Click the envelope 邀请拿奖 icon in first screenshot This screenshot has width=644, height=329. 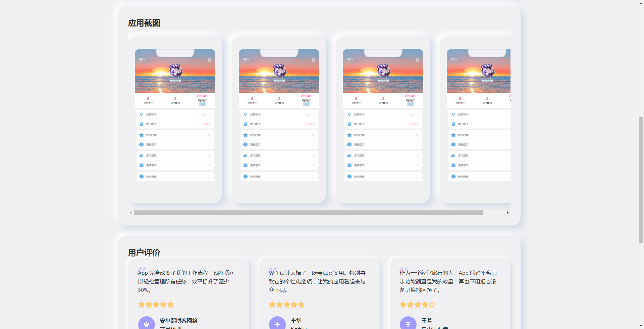(142, 165)
